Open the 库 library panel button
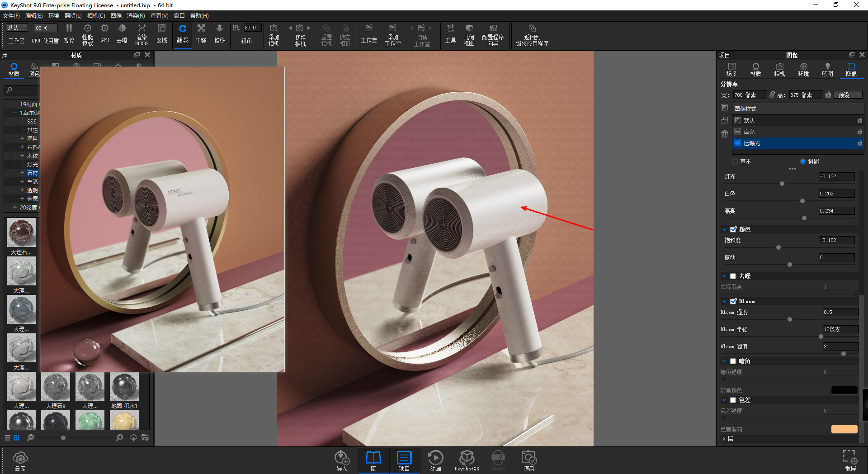This screenshot has height=474, width=868. click(x=373, y=461)
